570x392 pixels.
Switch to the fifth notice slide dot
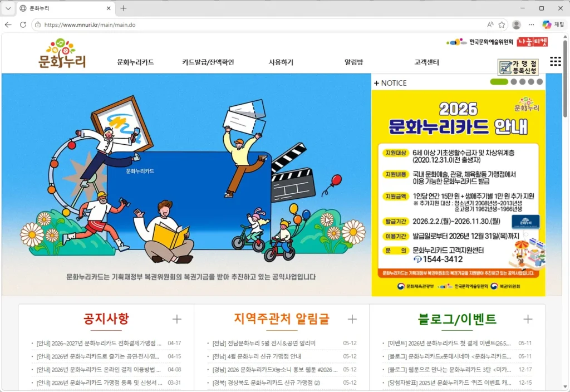(x=539, y=82)
